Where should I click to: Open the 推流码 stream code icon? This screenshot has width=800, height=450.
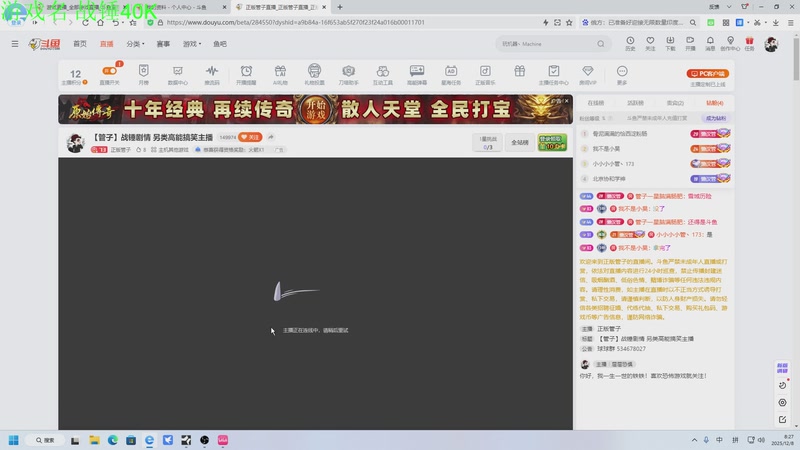[212, 74]
